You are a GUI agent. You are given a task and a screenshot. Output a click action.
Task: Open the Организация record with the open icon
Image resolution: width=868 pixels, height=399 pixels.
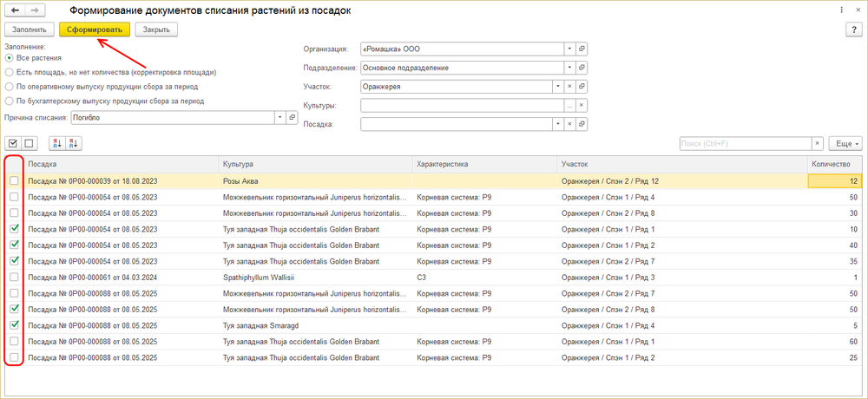[582, 49]
